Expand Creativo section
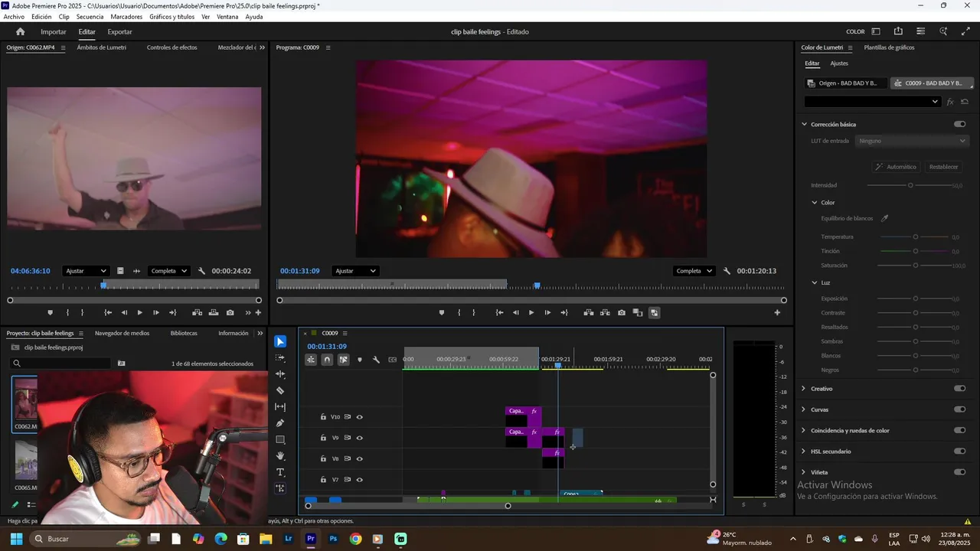Viewport: 980px width, 551px height. pos(804,389)
